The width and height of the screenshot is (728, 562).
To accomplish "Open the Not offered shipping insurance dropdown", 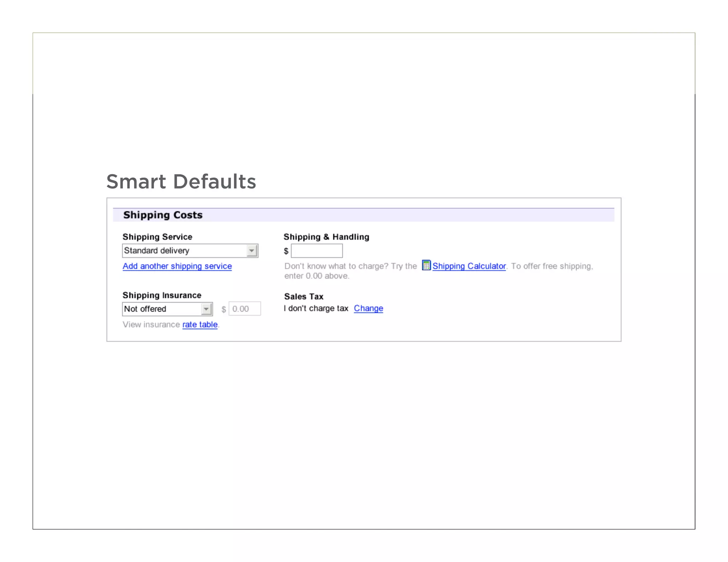I will coord(167,309).
